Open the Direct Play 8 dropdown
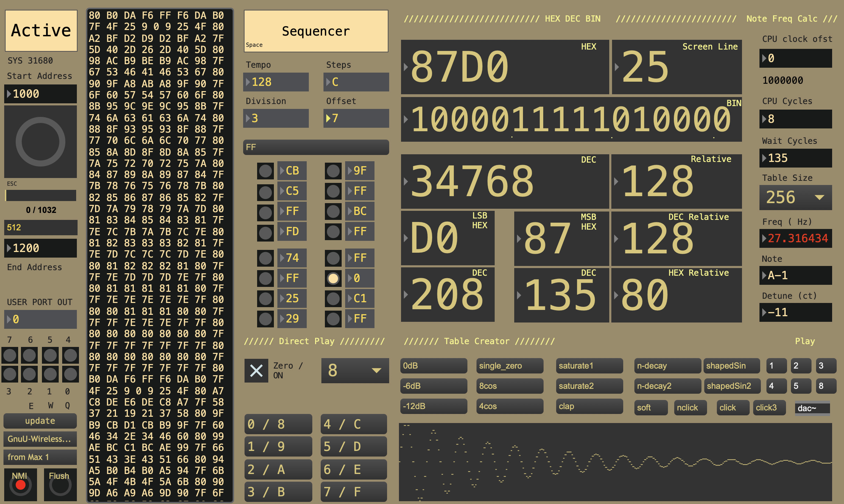This screenshot has height=504, width=844. click(355, 370)
